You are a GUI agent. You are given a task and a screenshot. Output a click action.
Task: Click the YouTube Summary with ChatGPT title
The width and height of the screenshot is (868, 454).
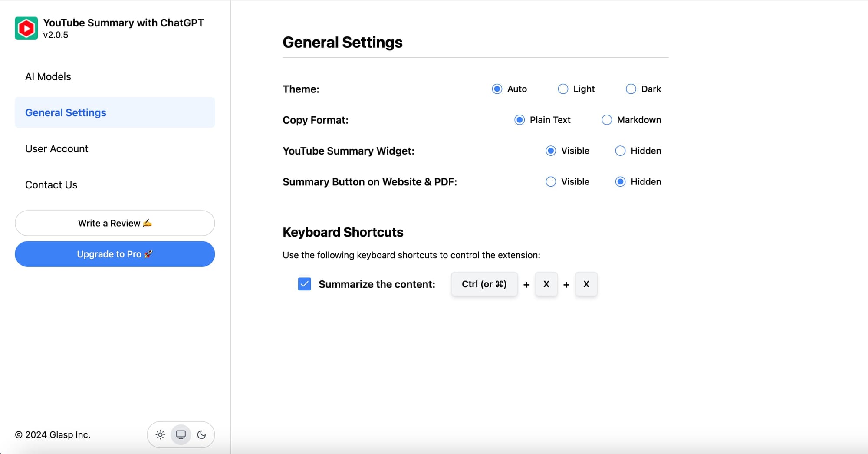[x=124, y=23]
